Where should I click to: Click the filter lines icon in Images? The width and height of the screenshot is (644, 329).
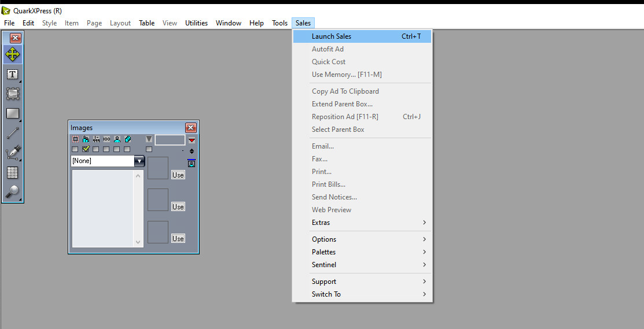[149, 139]
